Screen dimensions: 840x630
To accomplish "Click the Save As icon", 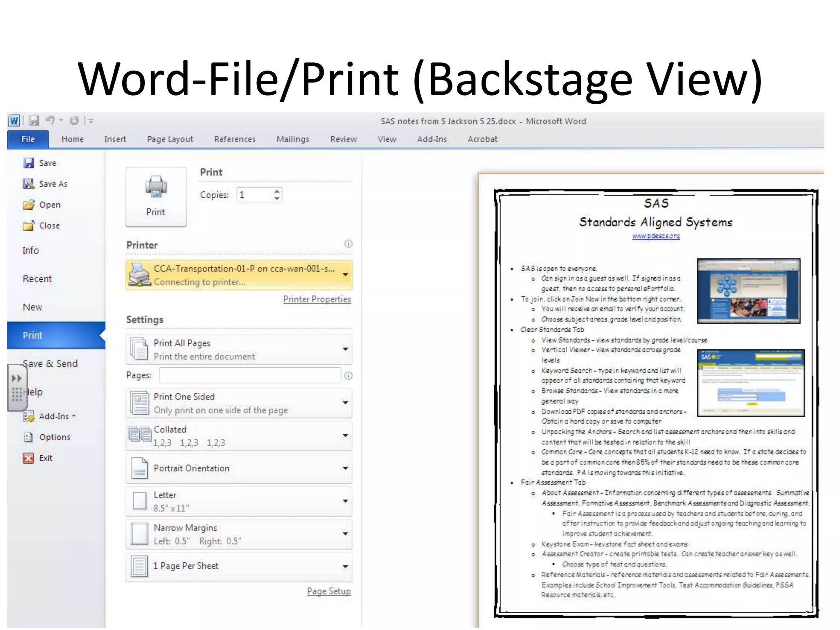I will pyautogui.click(x=29, y=184).
